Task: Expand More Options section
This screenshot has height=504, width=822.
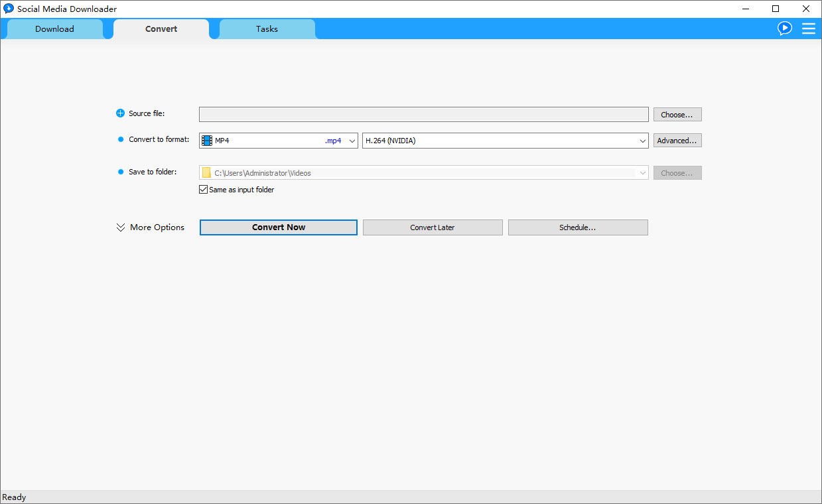Action: coord(150,227)
